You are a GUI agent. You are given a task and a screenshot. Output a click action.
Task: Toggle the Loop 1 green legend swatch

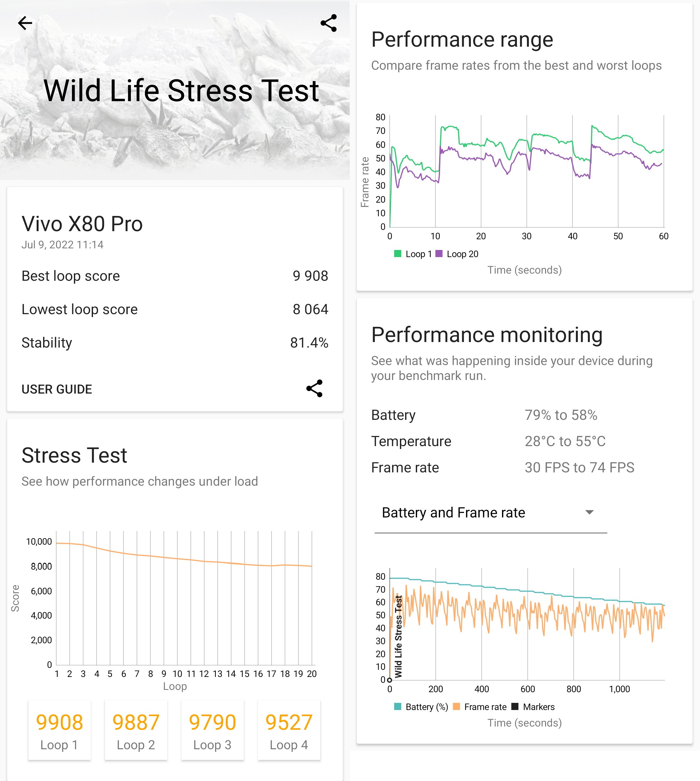tap(398, 254)
